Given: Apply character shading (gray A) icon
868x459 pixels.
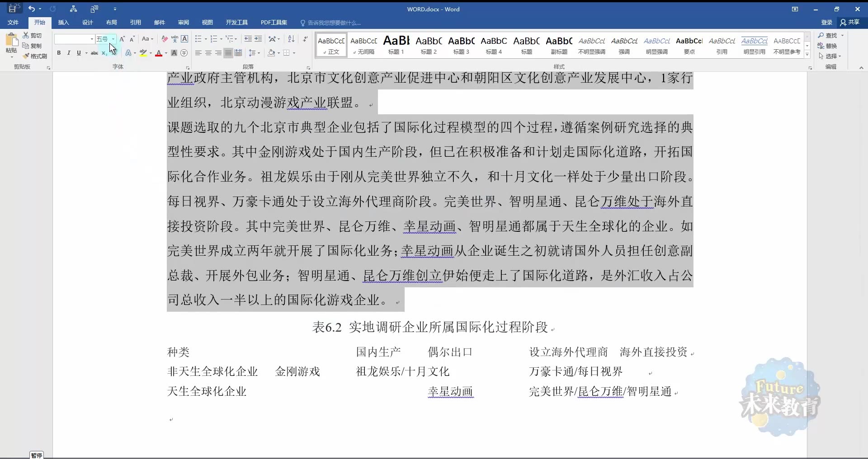Looking at the screenshot, I should (x=174, y=53).
